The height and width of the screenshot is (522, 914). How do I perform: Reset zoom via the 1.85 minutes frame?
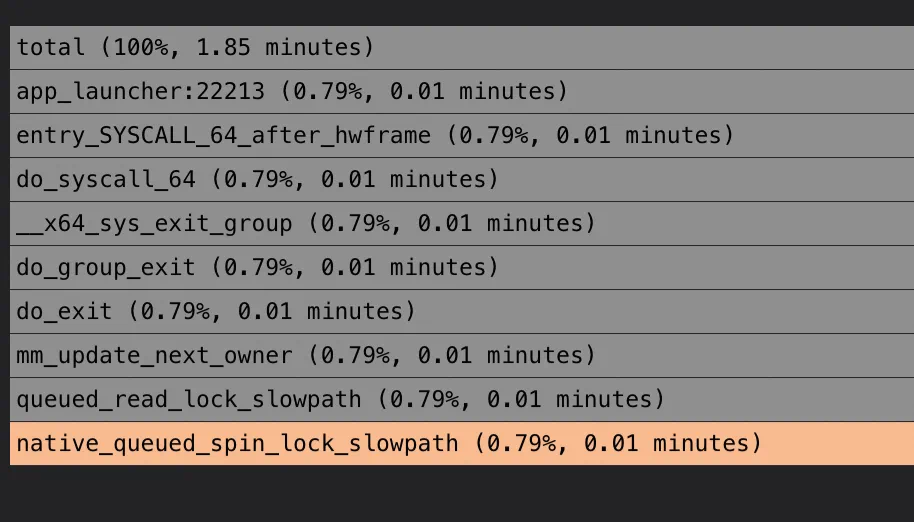462,47
